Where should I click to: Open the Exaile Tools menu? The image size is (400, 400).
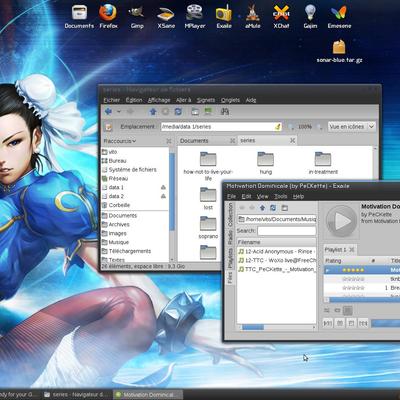pos(280,196)
